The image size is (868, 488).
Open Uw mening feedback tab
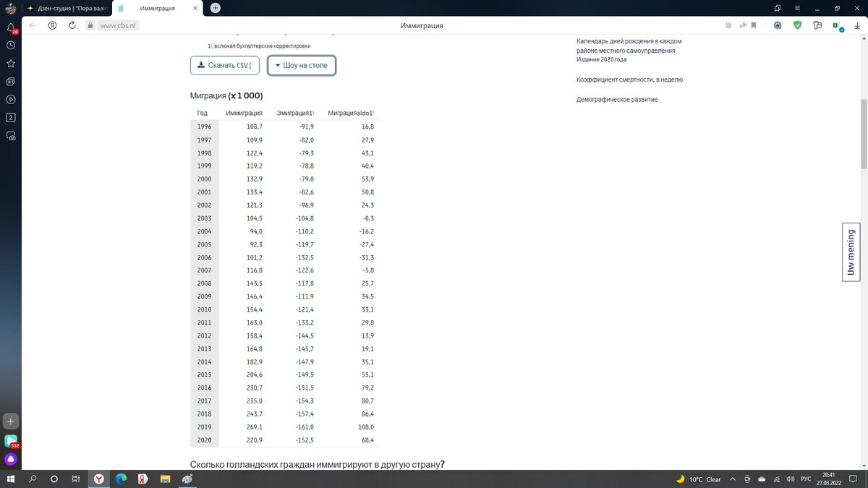tap(851, 252)
